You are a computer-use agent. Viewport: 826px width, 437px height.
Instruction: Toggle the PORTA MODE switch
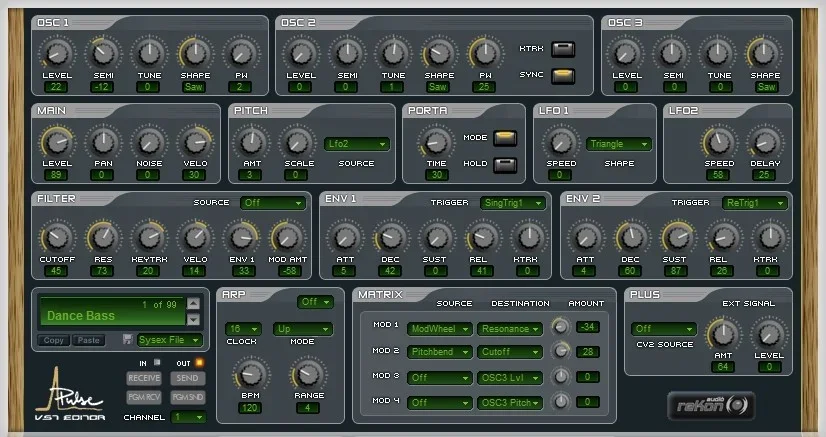click(505, 137)
